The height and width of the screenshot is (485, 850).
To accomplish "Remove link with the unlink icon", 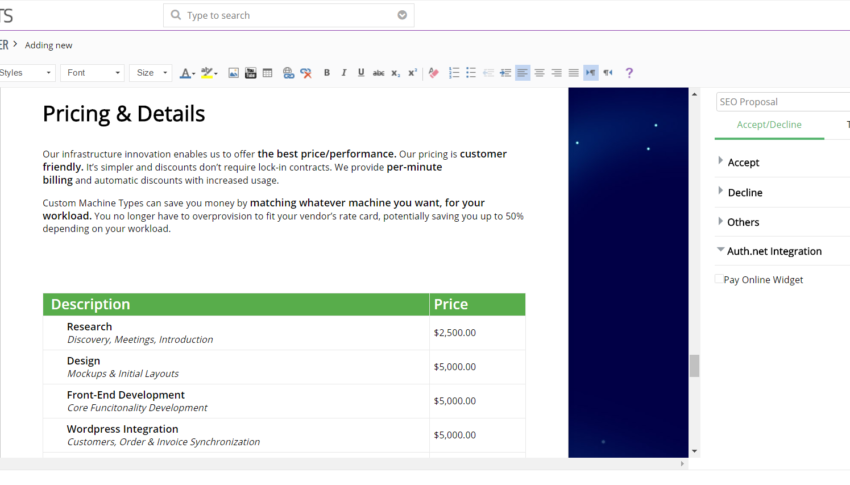I will pyautogui.click(x=306, y=73).
